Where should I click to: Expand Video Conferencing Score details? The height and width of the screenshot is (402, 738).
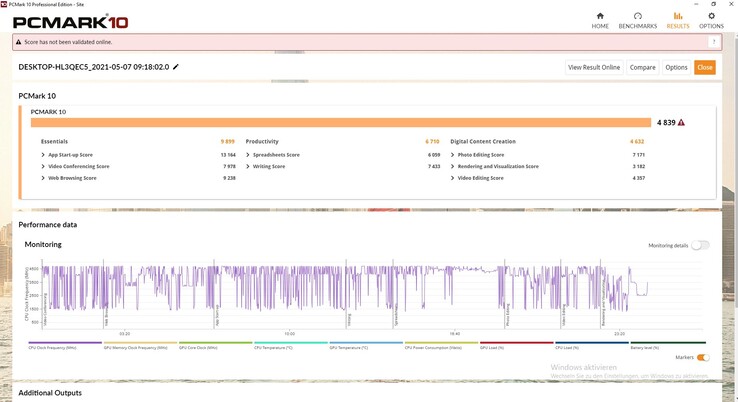43,166
